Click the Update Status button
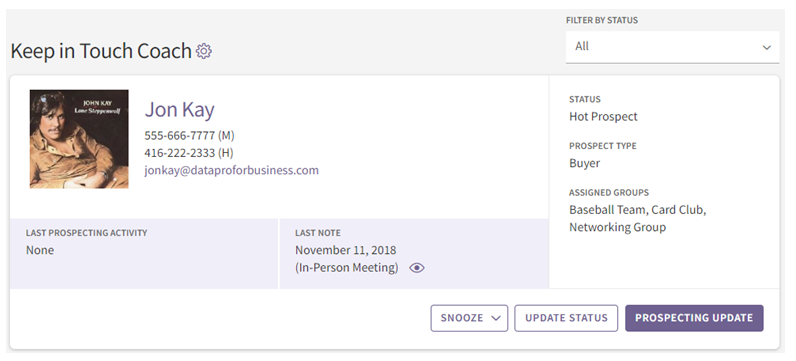This screenshot has width=796, height=361. [566, 318]
